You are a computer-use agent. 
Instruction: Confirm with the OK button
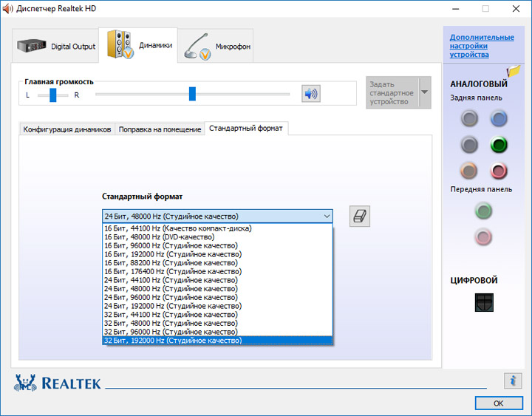click(499, 403)
